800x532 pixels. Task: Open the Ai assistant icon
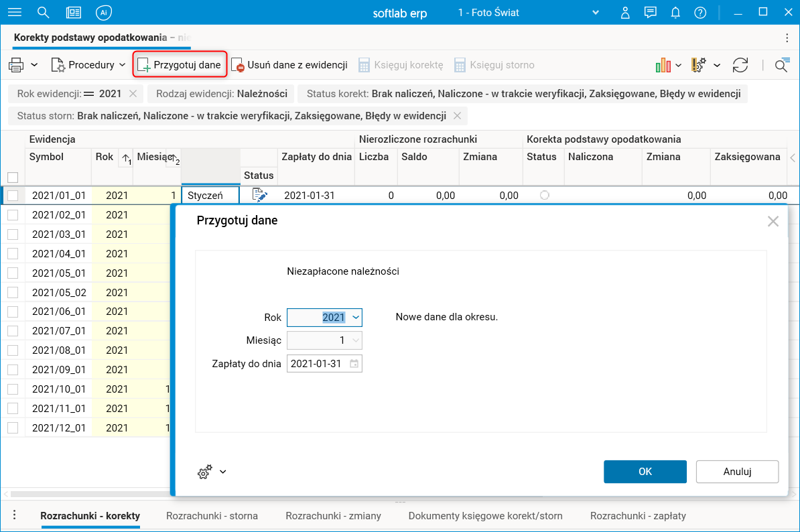click(104, 13)
